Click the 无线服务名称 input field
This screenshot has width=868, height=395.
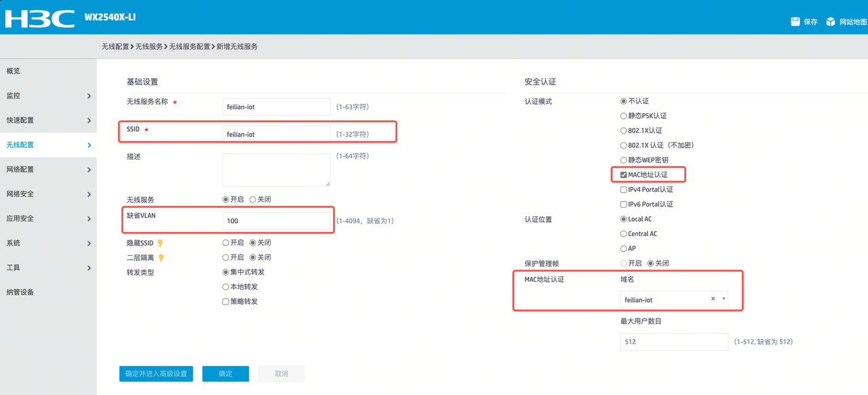277,107
